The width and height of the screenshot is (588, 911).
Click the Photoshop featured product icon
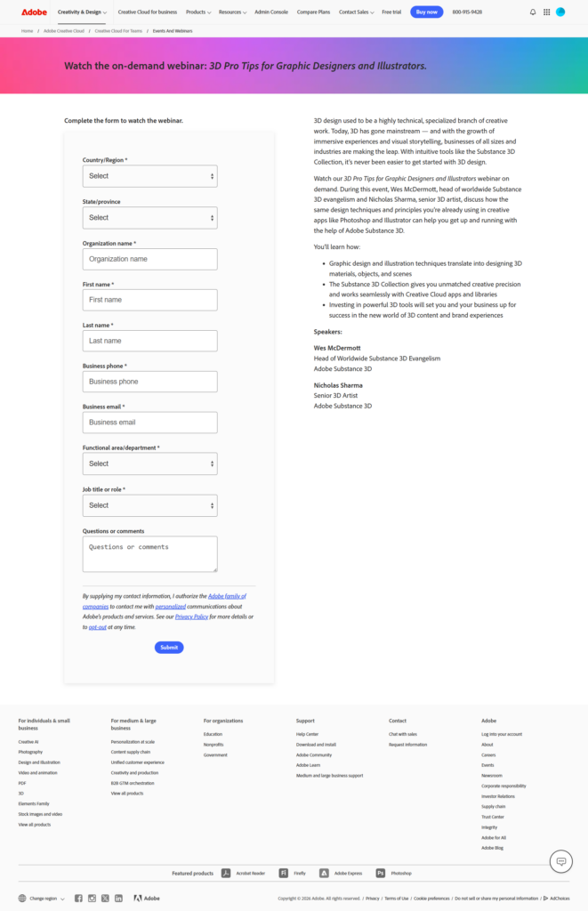(381, 874)
